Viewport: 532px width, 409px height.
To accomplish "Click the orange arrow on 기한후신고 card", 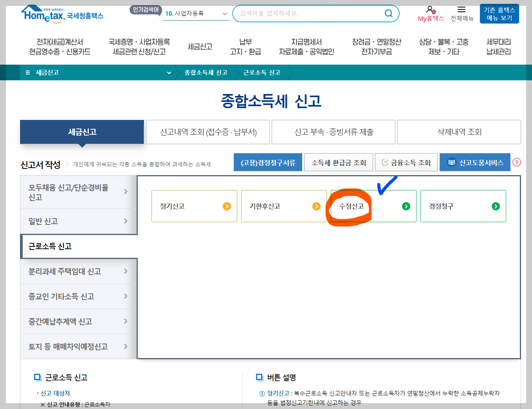I will coord(316,206).
